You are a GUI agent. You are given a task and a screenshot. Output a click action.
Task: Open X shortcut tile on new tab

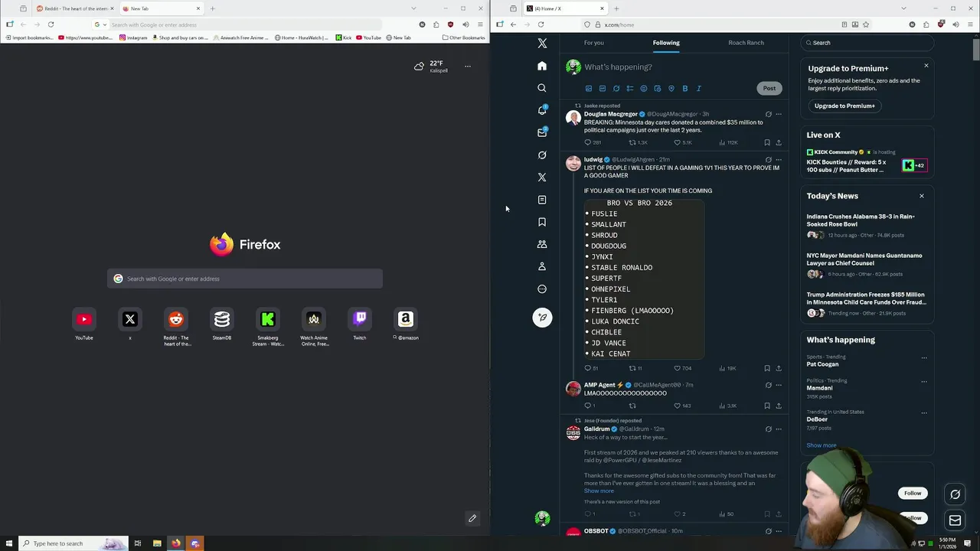tap(130, 324)
